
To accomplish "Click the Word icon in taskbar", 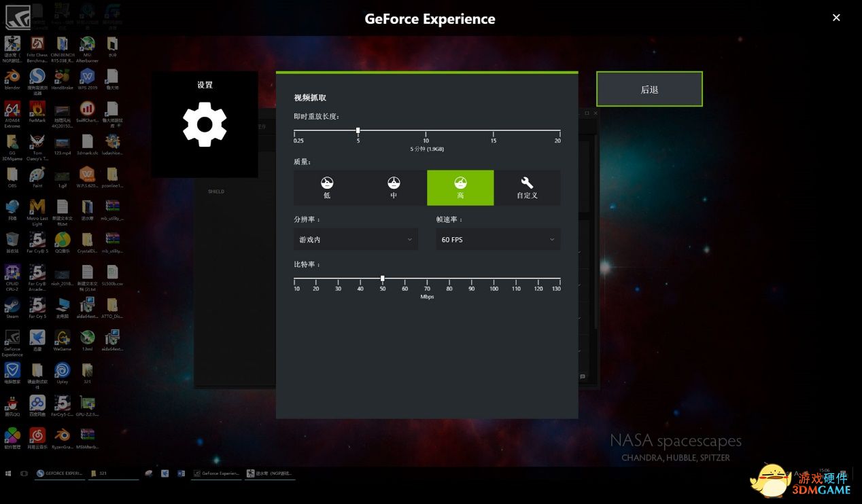I will point(182,473).
